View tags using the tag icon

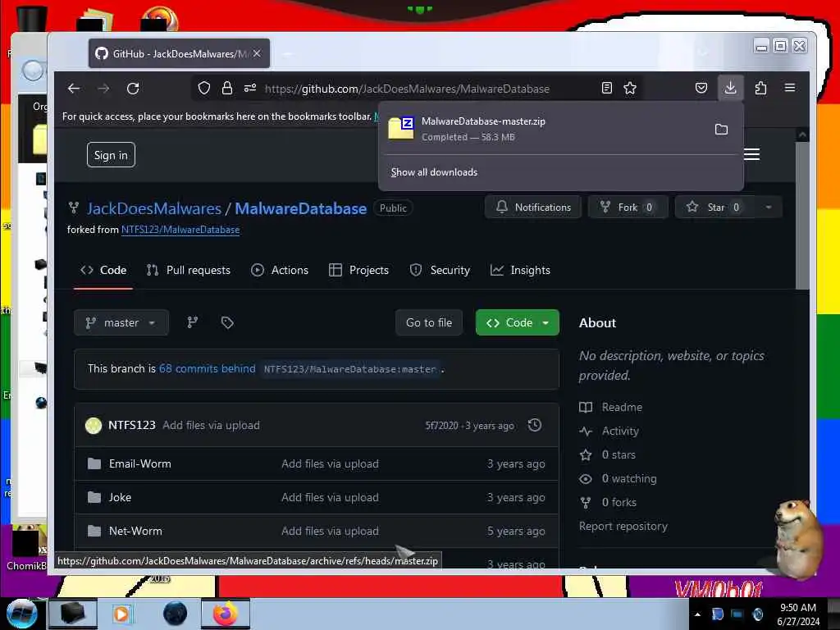(227, 322)
